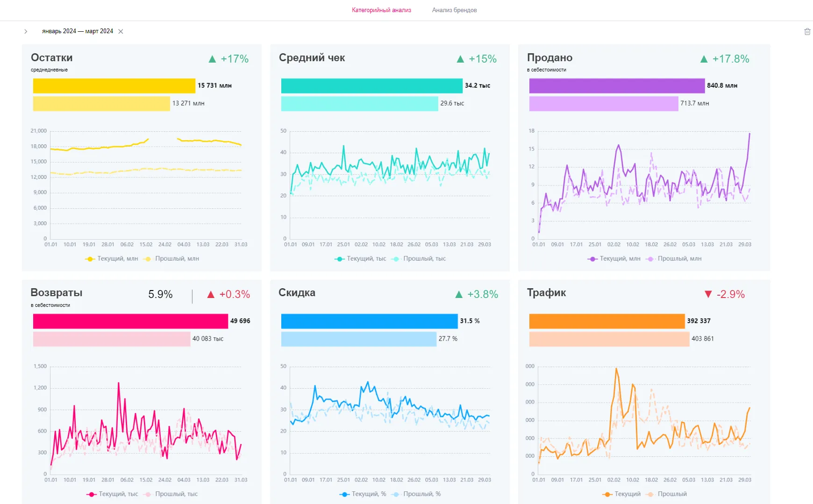813x504 pixels.
Task: Hide Прошлый, тыс series in Средний чек
Action: tap(419, 259)
